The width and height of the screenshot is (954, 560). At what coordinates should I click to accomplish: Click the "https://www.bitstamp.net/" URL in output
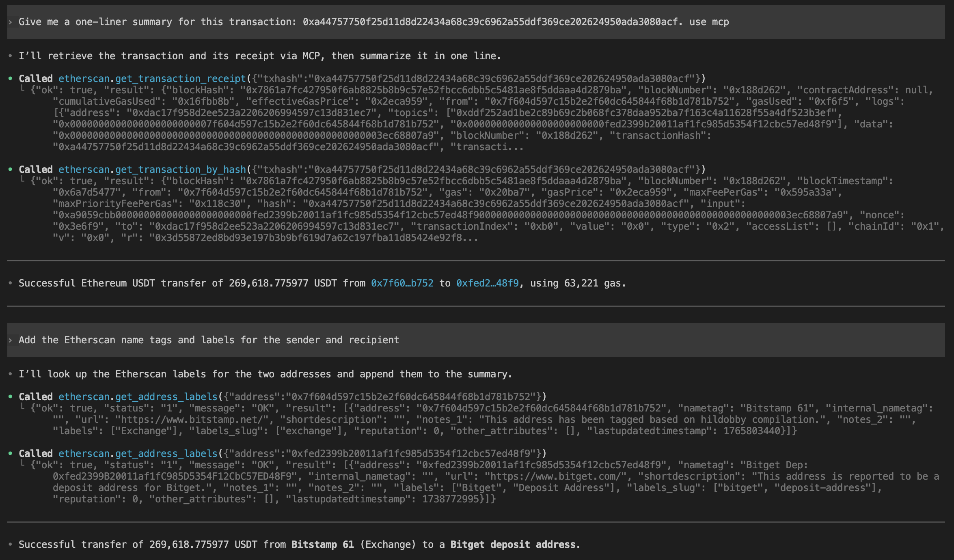[x=192, y=420]
